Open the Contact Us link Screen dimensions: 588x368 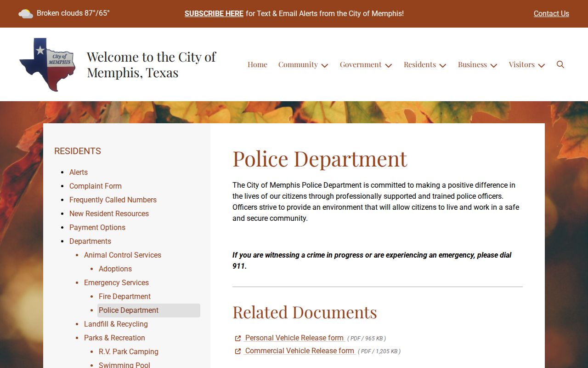551,14
